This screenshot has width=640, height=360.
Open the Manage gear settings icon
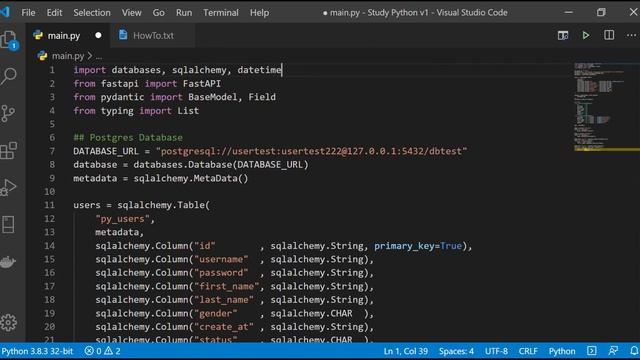click(9, 323)
